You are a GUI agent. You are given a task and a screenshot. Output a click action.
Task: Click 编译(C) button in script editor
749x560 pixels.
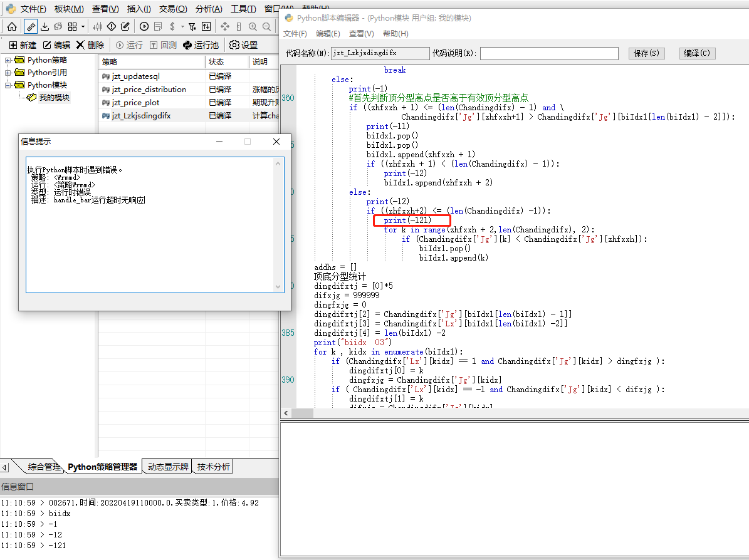coord(697,53)
